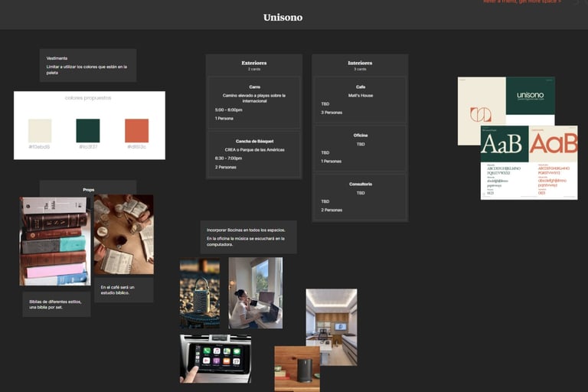This screenshot has height=392, width=588.
Task: Click the 'Mati's House' location text
Action: click(361, 95)
